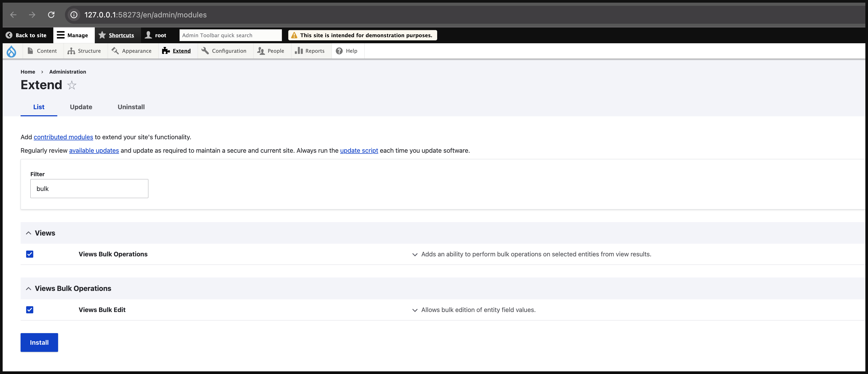Screen dimensions: 868x374
Task: Click the Filter text field
Action: 89,189
